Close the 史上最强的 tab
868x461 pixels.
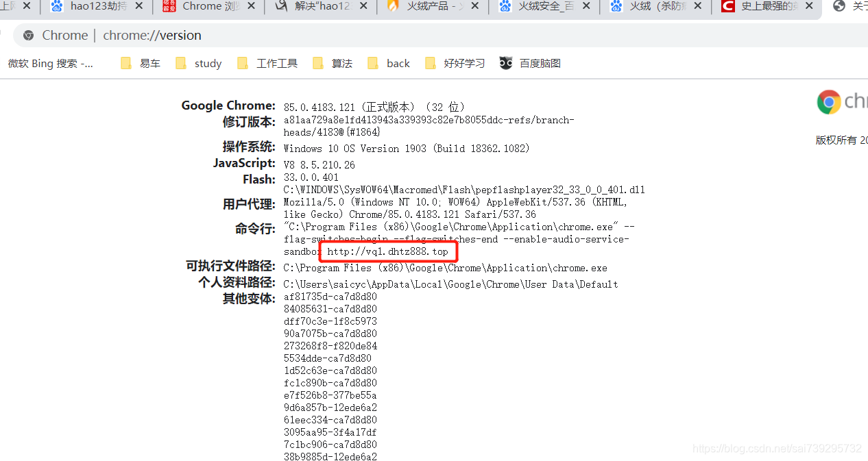(x=810, y=6)
